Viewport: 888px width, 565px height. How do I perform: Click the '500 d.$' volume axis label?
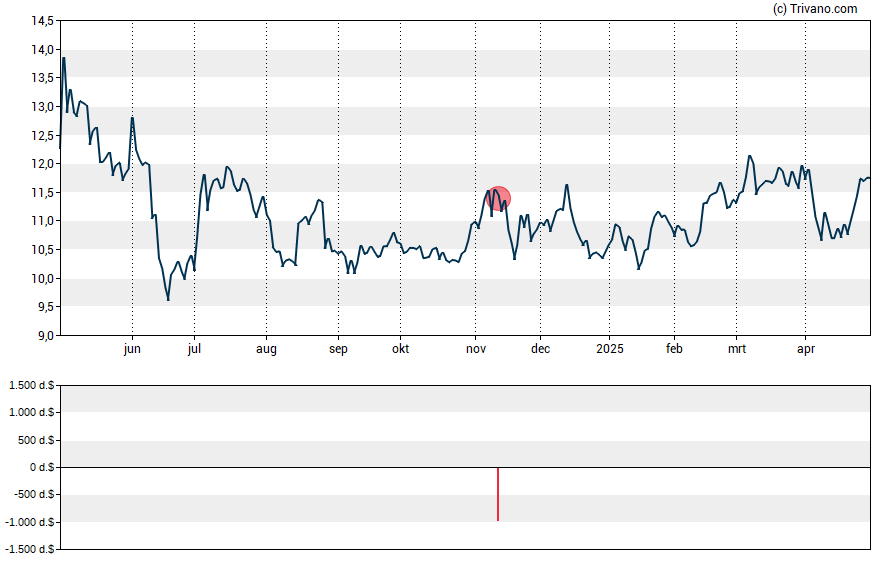(x=36, y=440)
